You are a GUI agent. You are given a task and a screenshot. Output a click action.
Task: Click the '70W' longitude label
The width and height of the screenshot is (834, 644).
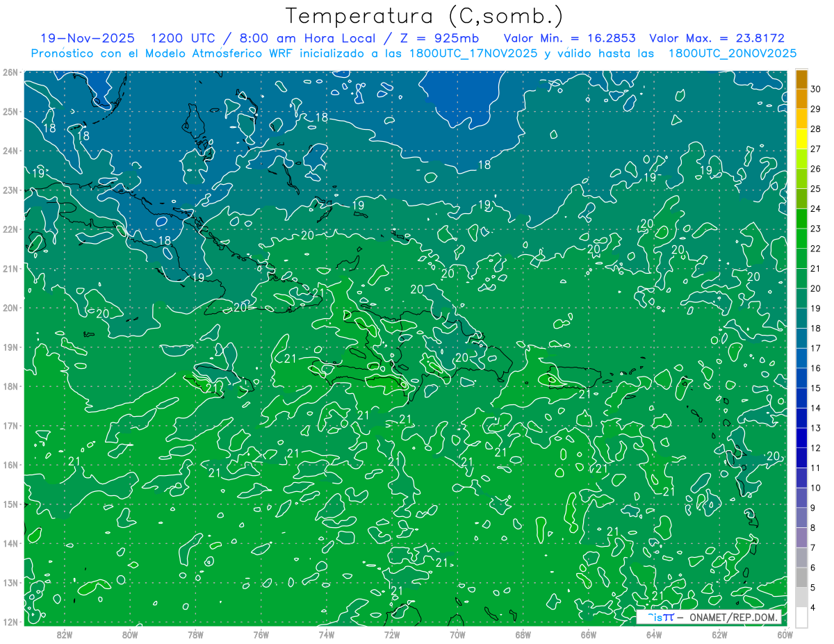click(x=457, y=634)
